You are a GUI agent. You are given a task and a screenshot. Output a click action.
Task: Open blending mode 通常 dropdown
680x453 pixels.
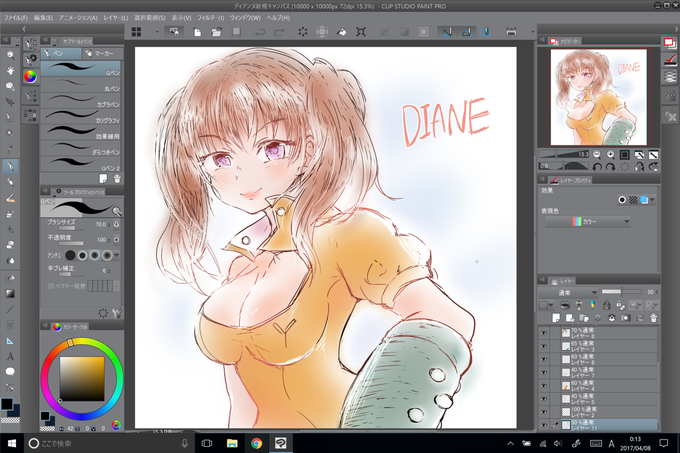click(569, 293)
